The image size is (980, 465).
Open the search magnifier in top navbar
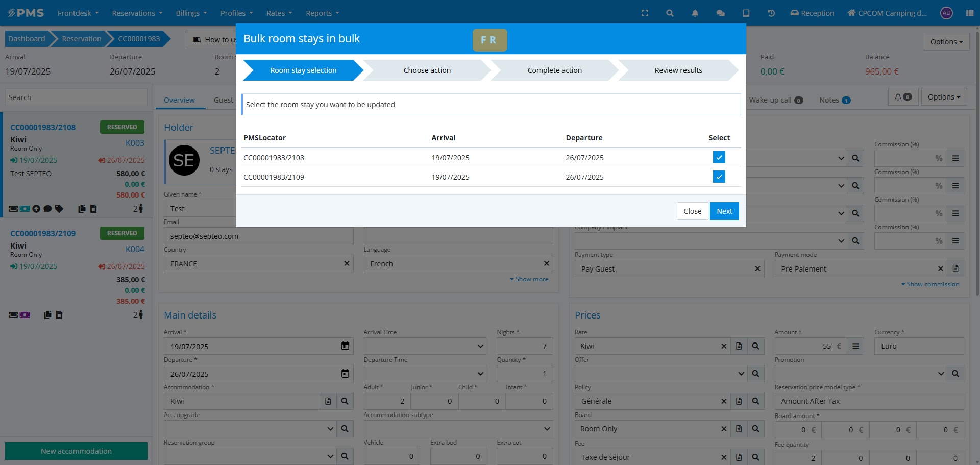click(670, 13)
